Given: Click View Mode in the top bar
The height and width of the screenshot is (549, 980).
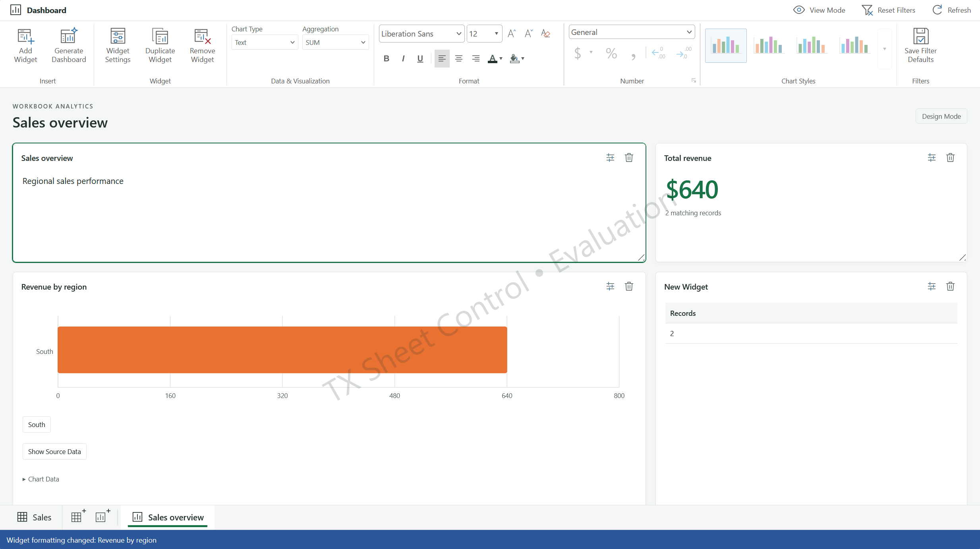Looking at the screenshot, I should (819, 10).
